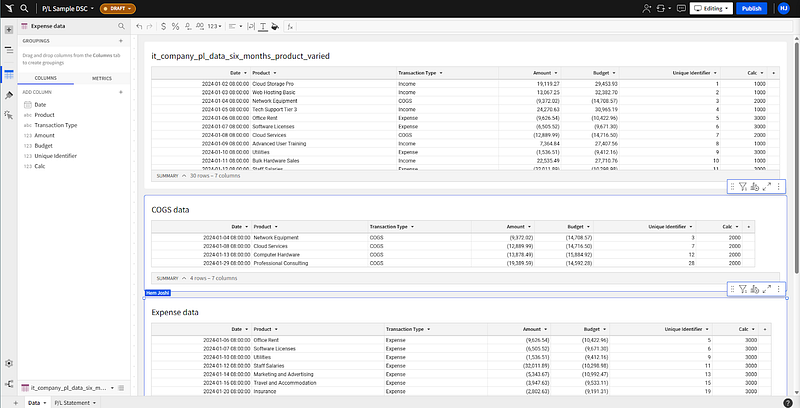Screen dimensions: 800x408
Task: Open the DRAFT status dropdown
Action: click(x=118, y=8)
